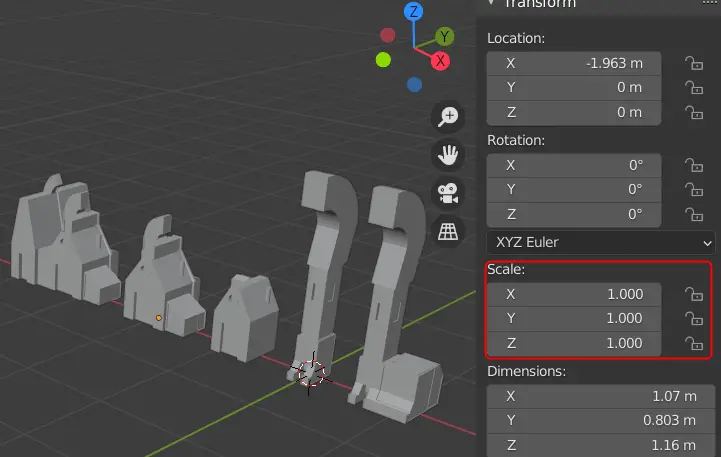
Task: Click the Scale X field
Action: [x=574, y=294]
